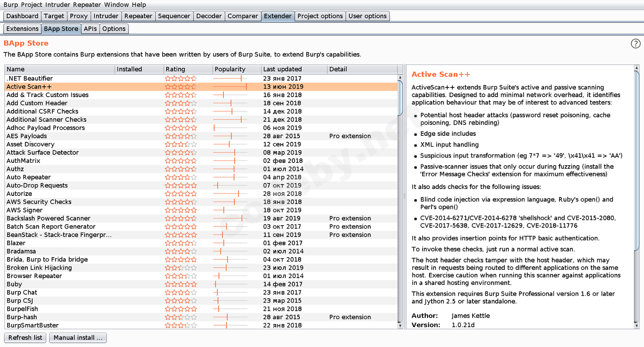
Task: Switch to the Comparer tab
Action: coord(243,16)
